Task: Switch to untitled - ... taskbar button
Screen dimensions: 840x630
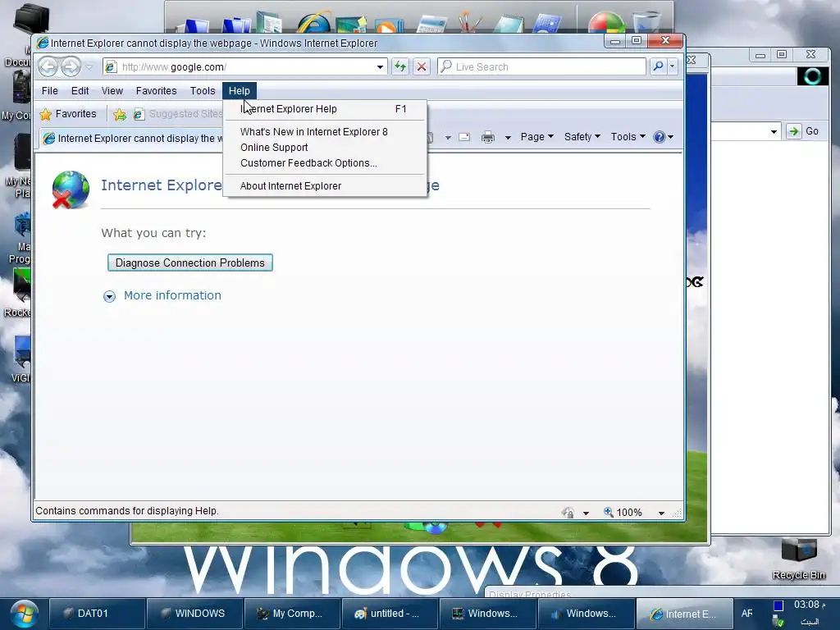Action: tap(390, 614)
